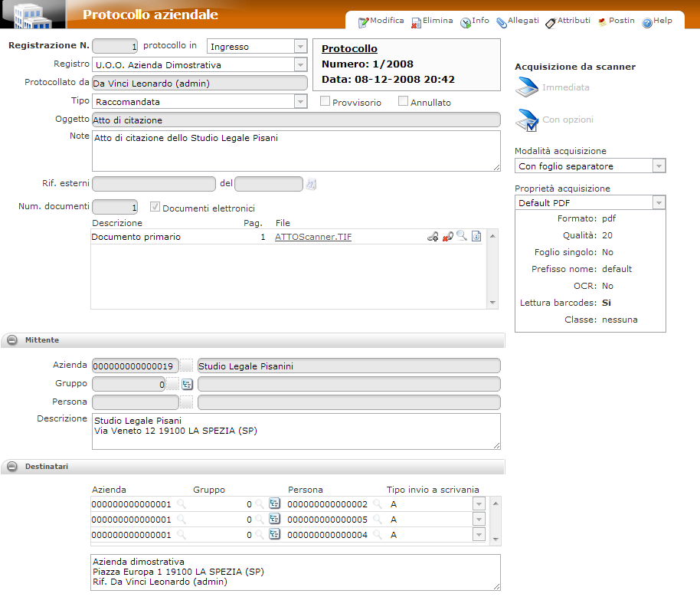The image size is (700, 610).
Task: Click the Postin note icon
Action: (617, 21)
